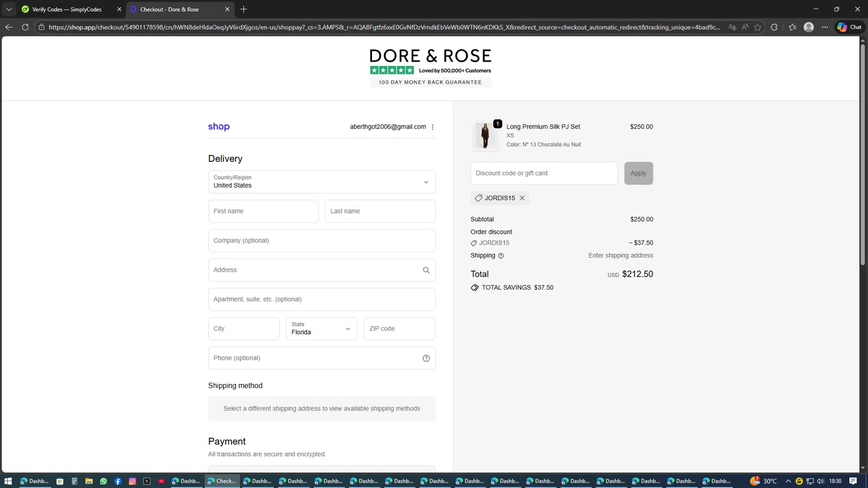Viewport: 868px width, 488px height.
Task: Open WhatsApp from taskbar
Action: coord(104,481)
